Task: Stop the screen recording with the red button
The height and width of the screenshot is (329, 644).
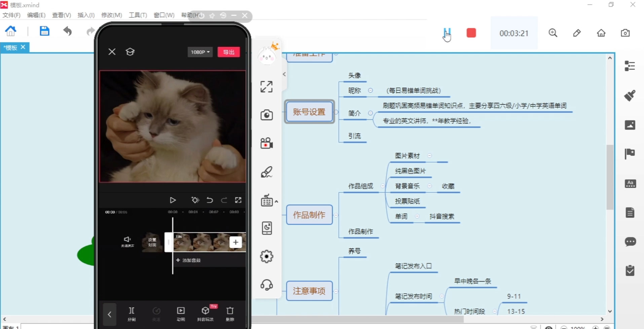Action: (471, 33)
